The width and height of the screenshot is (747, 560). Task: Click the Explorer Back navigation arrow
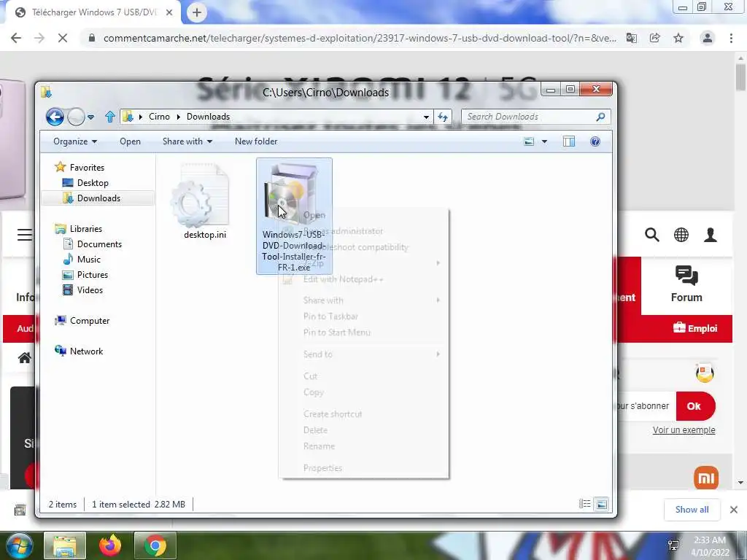[x=55, y=117]
